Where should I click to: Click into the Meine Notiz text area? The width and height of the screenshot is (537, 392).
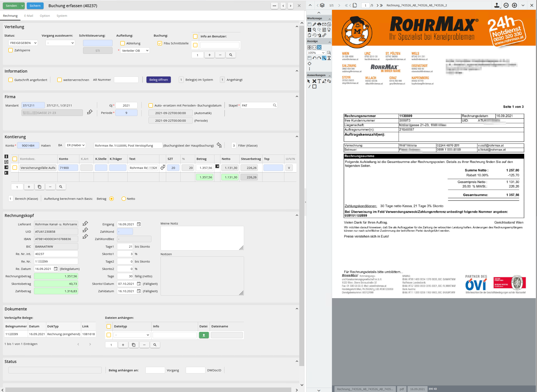tap(202, 238)
